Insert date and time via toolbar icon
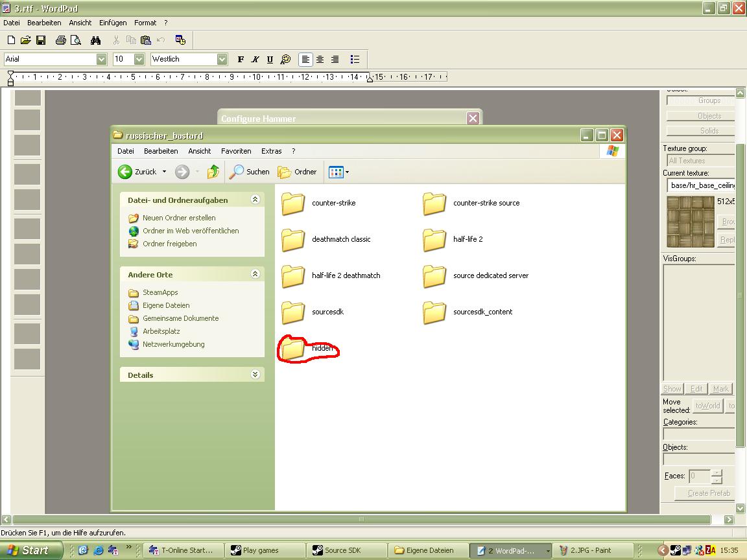This screenshot has width=747, height=560. pos(180,40)
